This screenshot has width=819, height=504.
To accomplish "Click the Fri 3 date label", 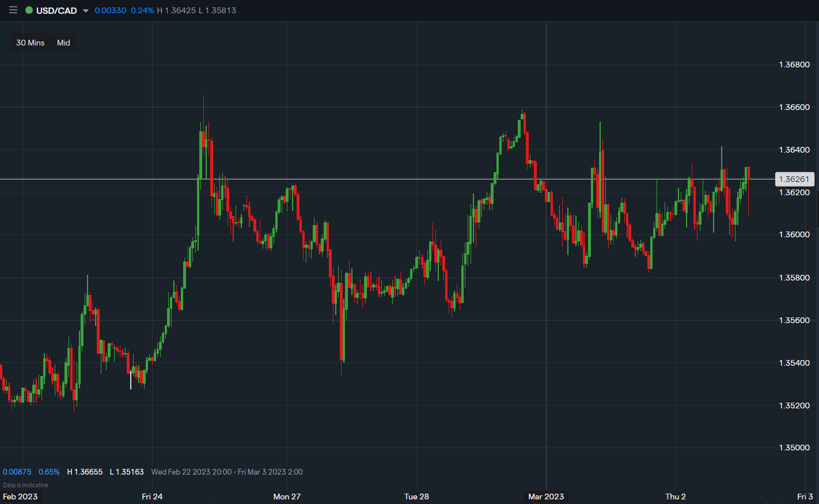I will click(x=805, y=497).
